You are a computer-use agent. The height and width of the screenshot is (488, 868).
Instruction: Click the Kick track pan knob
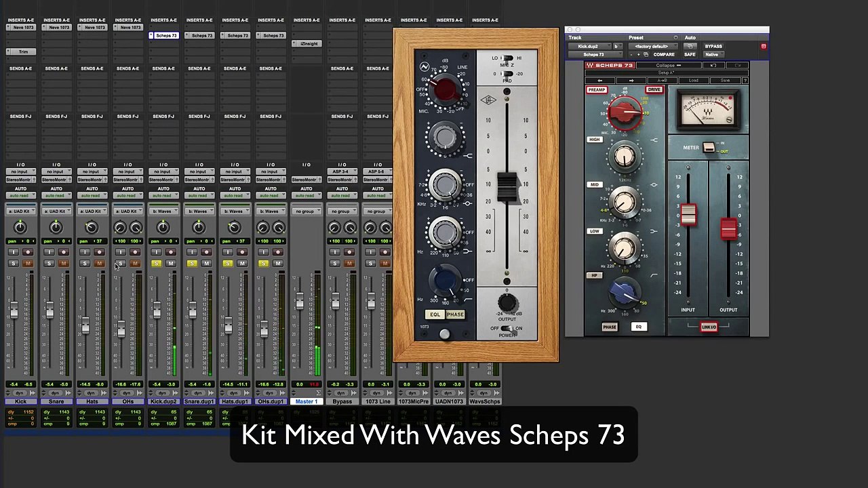(20, 228)
